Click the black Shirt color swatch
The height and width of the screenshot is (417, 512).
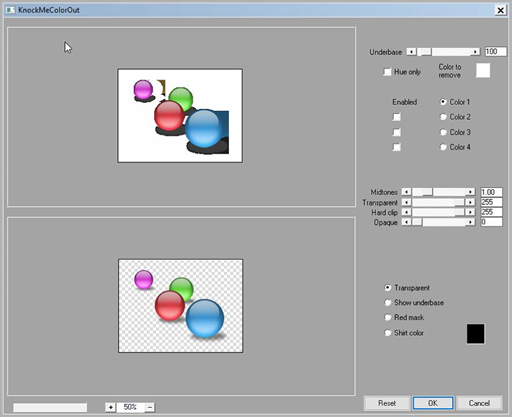pos(476,333)
